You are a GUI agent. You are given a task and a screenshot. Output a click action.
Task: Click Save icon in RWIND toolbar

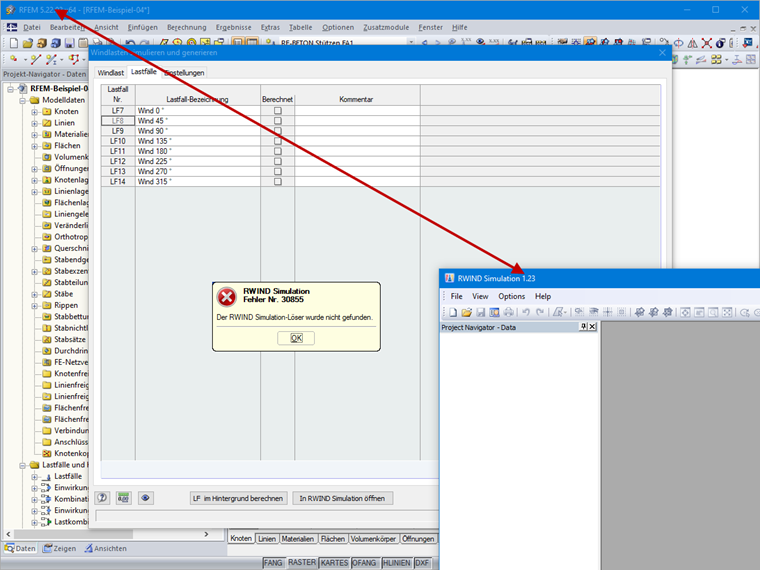click(480, 312)
